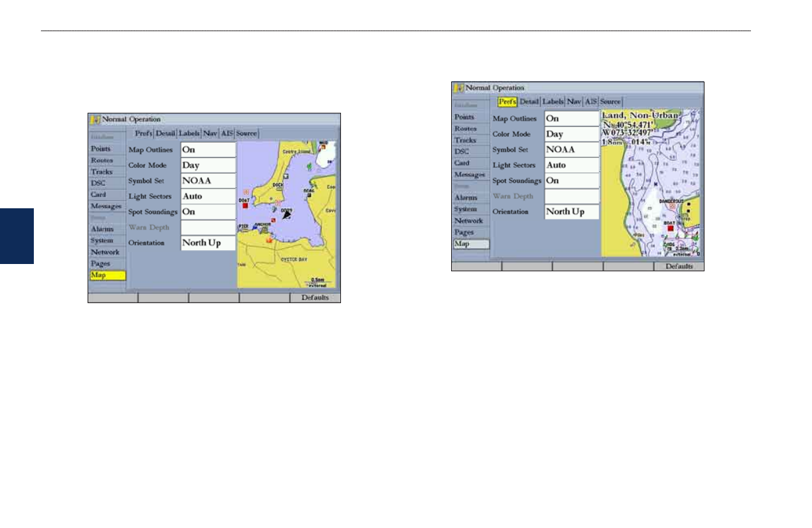Click the orange symbol below the ANCHOR label
Screen dimensions: 812x528
click(x=269, y=240)
